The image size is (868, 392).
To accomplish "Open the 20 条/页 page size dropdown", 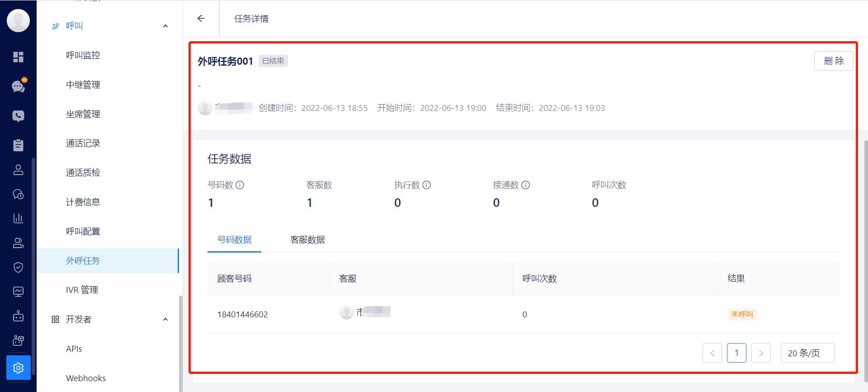I will pyautogui.click(x=807, y=353).
